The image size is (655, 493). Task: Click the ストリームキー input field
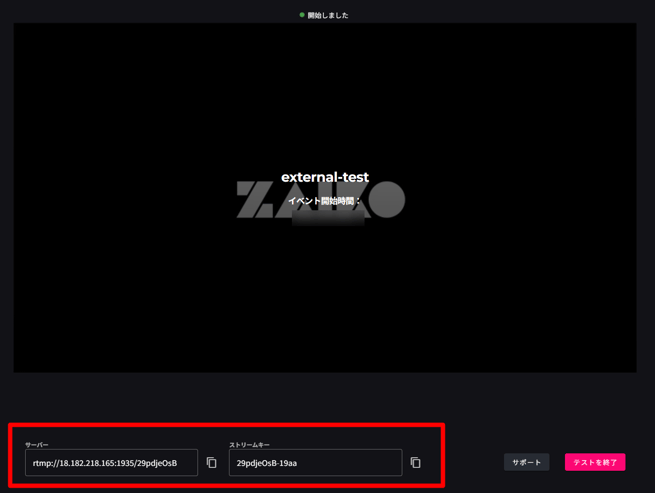point(315,463)
